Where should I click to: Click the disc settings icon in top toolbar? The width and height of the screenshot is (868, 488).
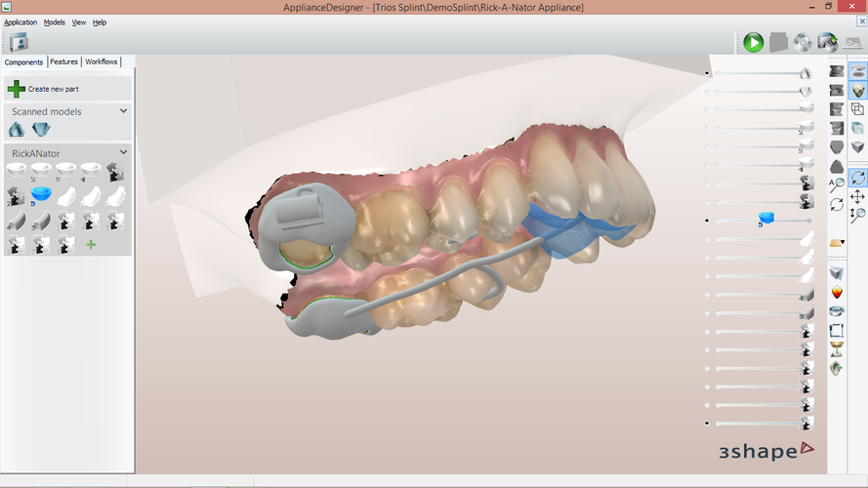coord(803,43)
